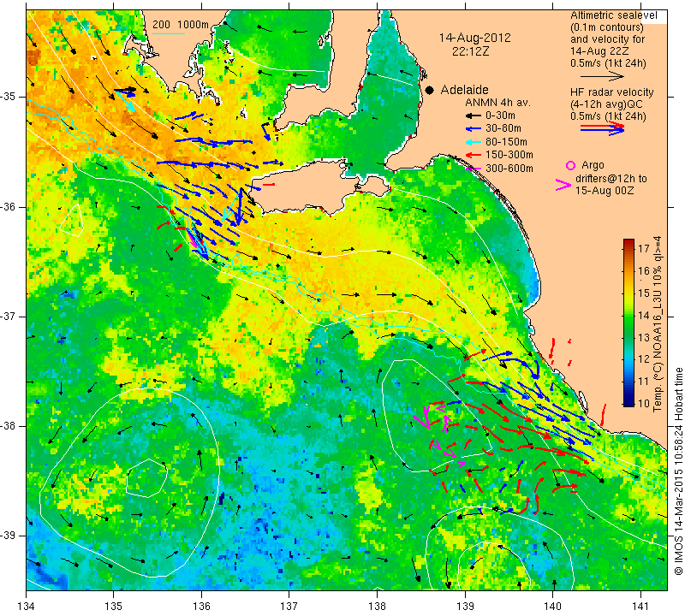Click the 0-30m depth legend text
The image size is (685, 616).
tap(500, 115)
